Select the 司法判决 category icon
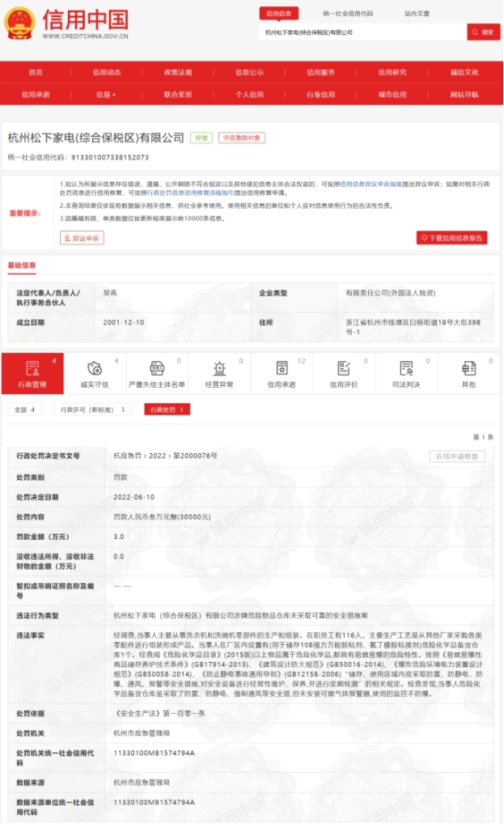Screen dimensions: 504x824 pos(406,374)
